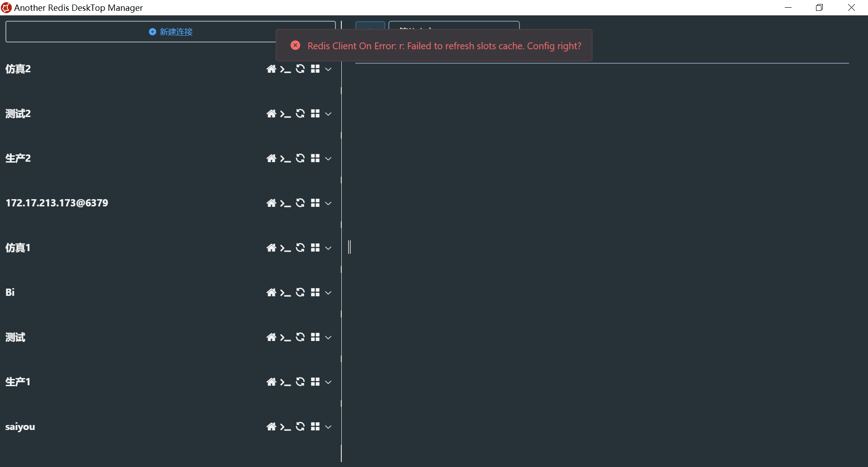The width and height of the screenshot is (868, 467).
Task: Open home dashboard for 生产1 connection
Action: click(x=271, y=382)
